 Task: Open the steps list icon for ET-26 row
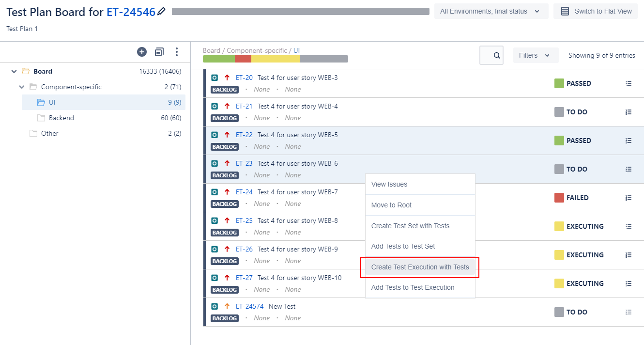629,255
